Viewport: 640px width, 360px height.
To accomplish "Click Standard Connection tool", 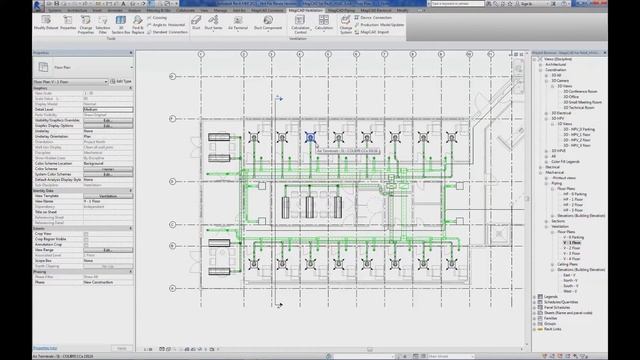I will pos(167,32).
